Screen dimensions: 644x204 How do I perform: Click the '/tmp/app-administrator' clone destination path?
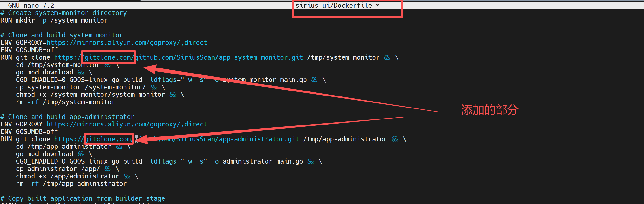[x=345, y=139]
